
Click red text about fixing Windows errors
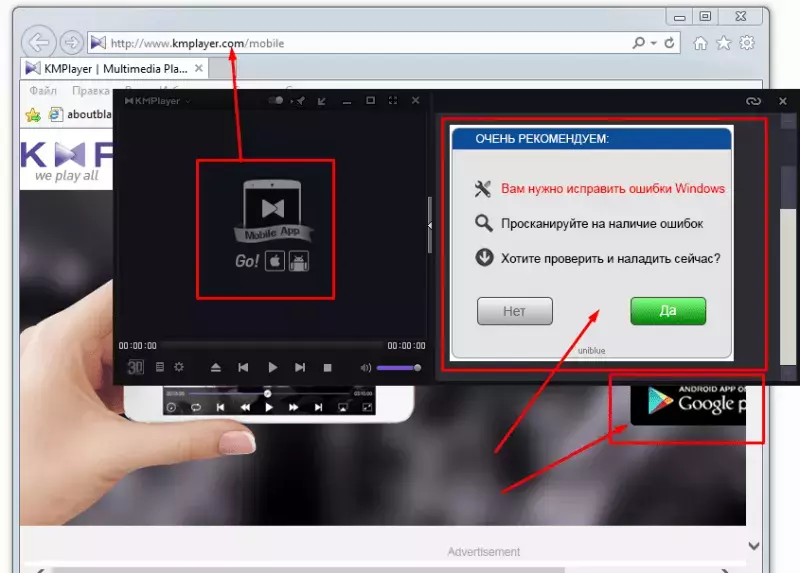(x=613, y=189)
